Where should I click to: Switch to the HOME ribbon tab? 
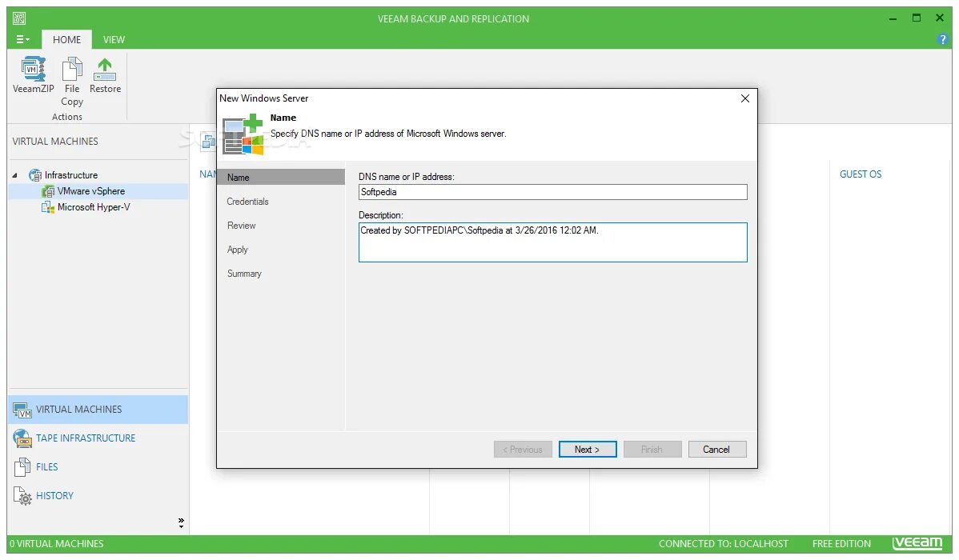(66, 40)
